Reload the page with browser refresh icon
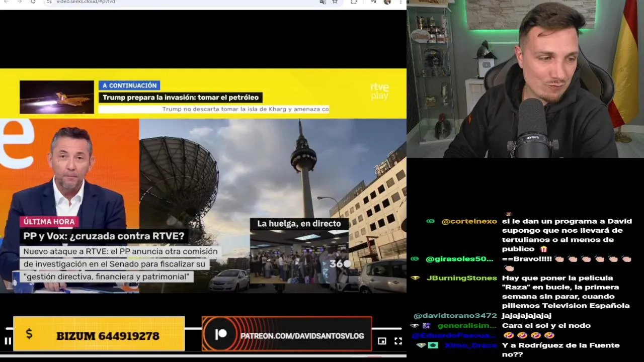 pos(33,2)
